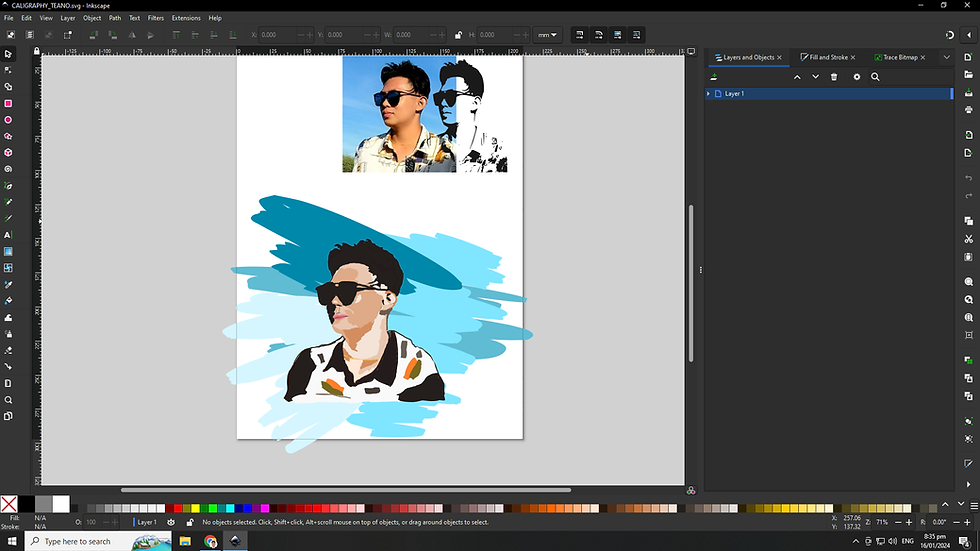
Task: Delete selected layer with trash icon
Action: click(834, 77)
